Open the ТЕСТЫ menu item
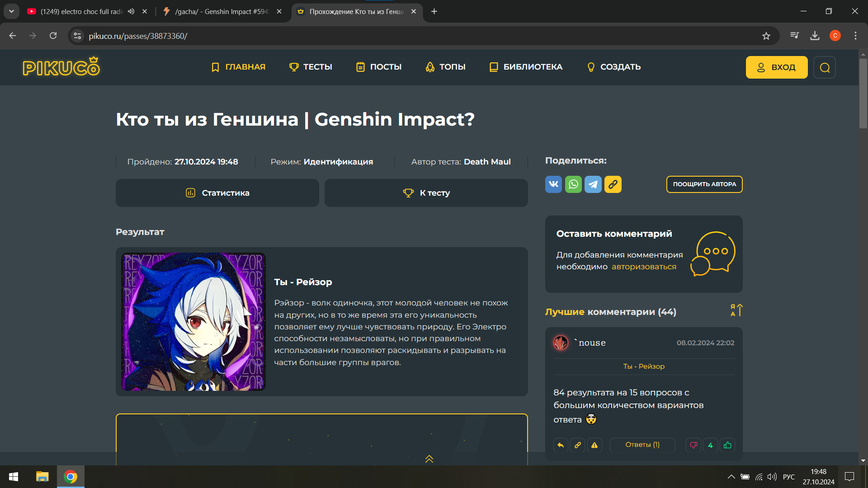The height and width of the screenshot is (488, 868). click(311, 67)
